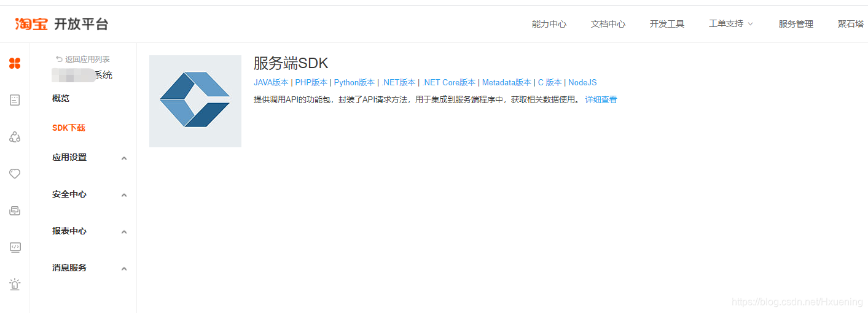The image size is (868, 313).
Task: Click the 详细查看 link
Action: pyautogui.click(x=601, y=99)
